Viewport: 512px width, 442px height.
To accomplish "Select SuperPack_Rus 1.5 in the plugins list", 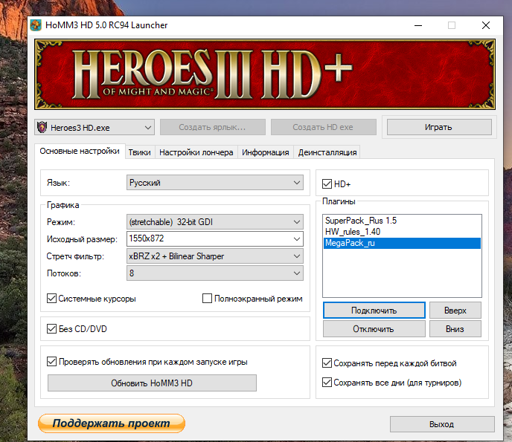I will click(x=402, y=221).
